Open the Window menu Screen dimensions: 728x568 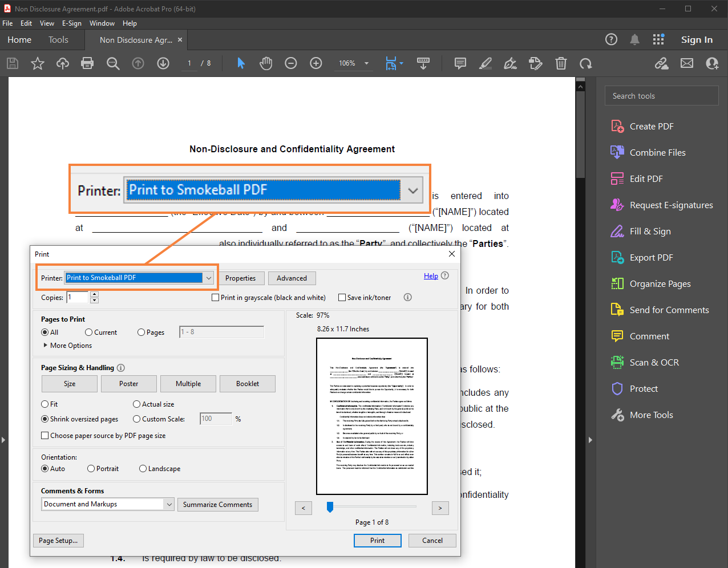click(102, 23)
